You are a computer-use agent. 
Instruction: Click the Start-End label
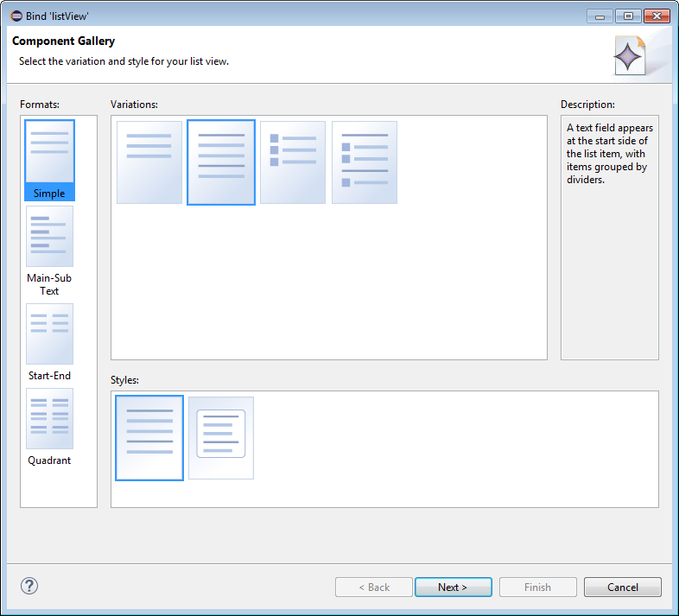coord(49,376)
